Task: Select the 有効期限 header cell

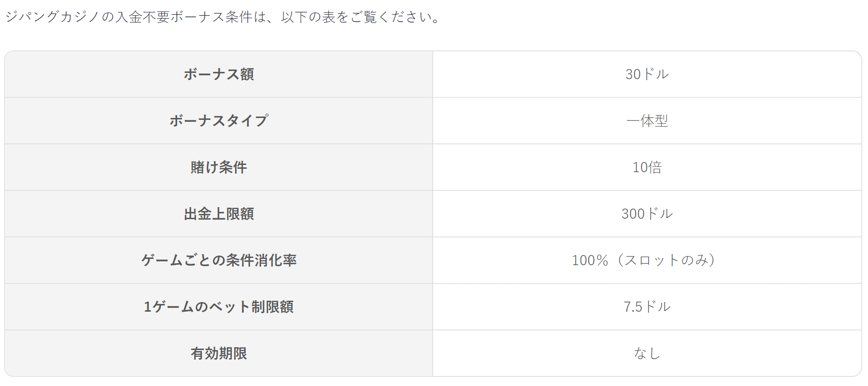Action: [x=219, y=353]
